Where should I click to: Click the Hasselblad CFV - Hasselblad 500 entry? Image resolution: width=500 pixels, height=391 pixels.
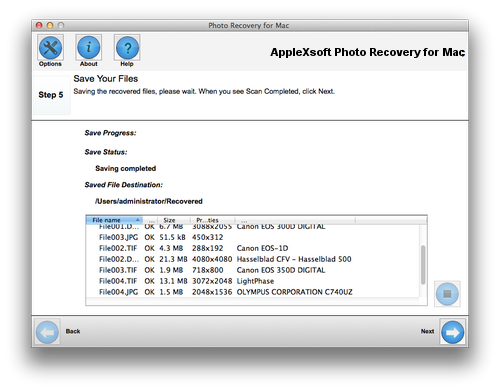294,259
